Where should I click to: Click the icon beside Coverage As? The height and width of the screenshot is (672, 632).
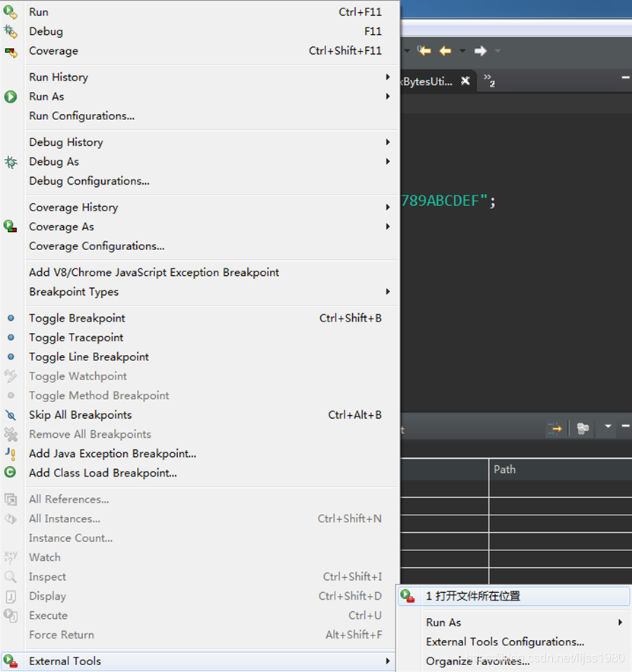[x=11, y=227]
